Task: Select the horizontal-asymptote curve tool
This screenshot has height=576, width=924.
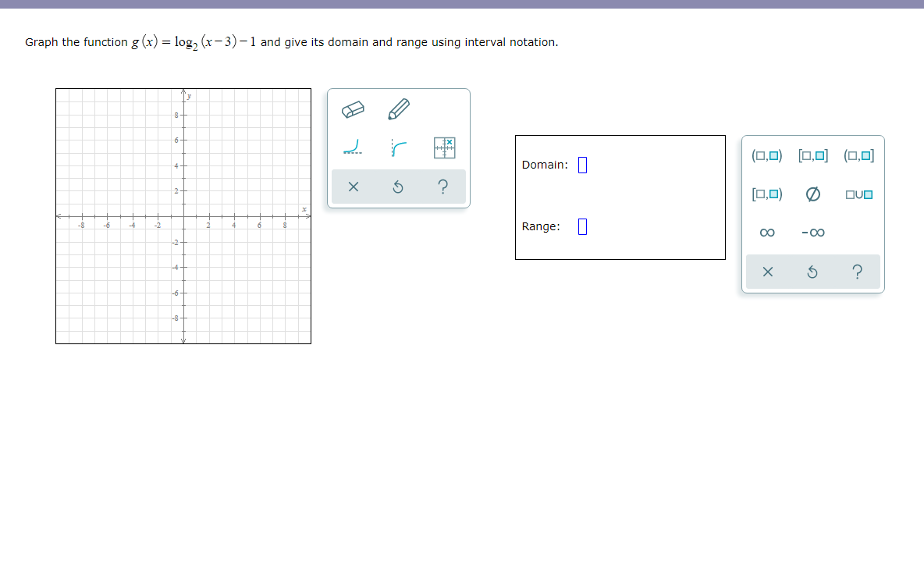Action: coord(352,146)
